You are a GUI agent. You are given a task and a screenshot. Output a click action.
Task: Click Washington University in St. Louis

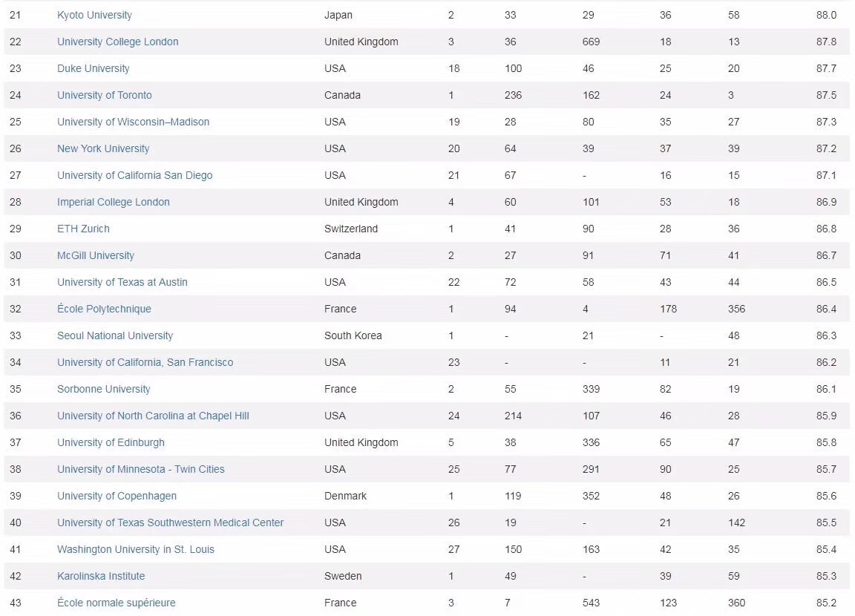point(136,549)
